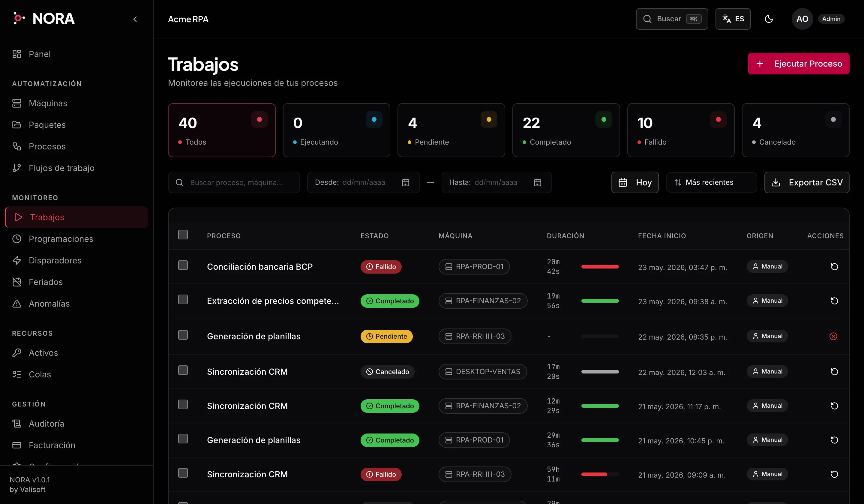The width and height of the screenshot is (864, 504).
Task: Click the DESKTOP-VENTAS machine chip
Action: point(482,372)
